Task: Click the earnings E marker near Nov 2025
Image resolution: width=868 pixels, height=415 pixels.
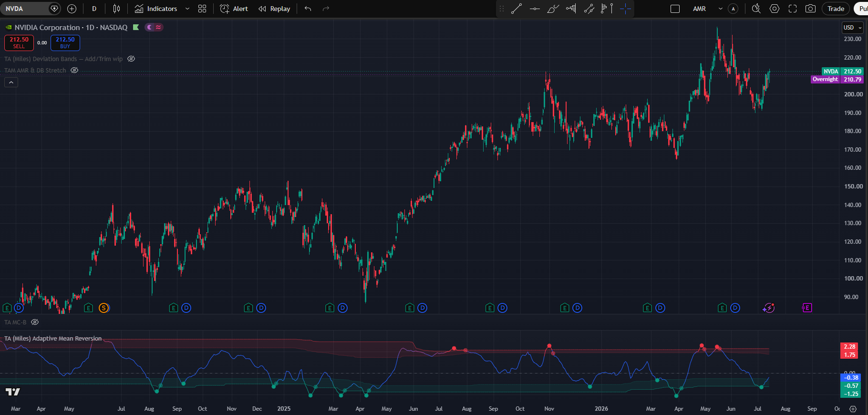Action: click(565, 308)
